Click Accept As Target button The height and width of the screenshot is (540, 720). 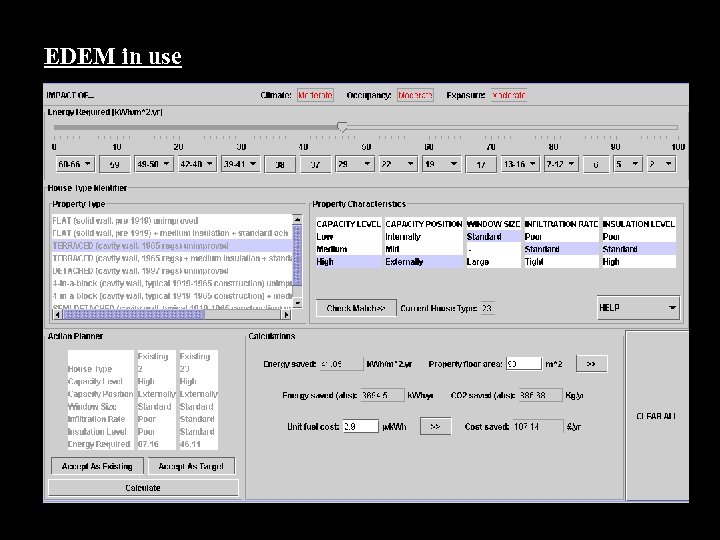191,466
